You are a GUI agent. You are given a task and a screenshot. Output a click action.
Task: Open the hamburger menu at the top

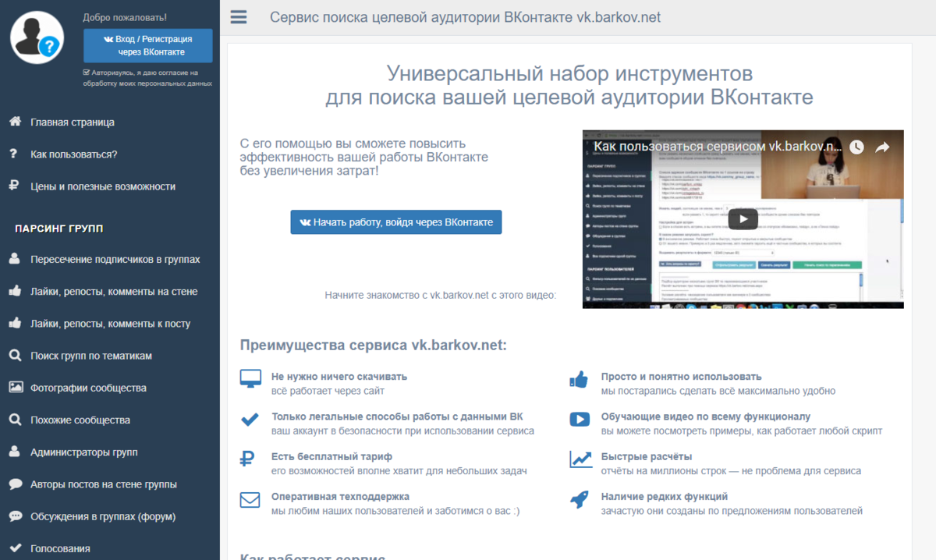pos(238,16)
